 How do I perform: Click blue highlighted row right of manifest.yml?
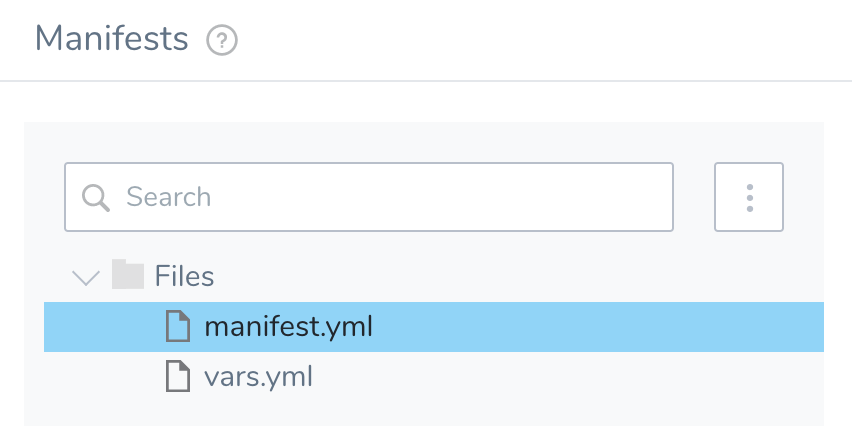coord(598,327)
